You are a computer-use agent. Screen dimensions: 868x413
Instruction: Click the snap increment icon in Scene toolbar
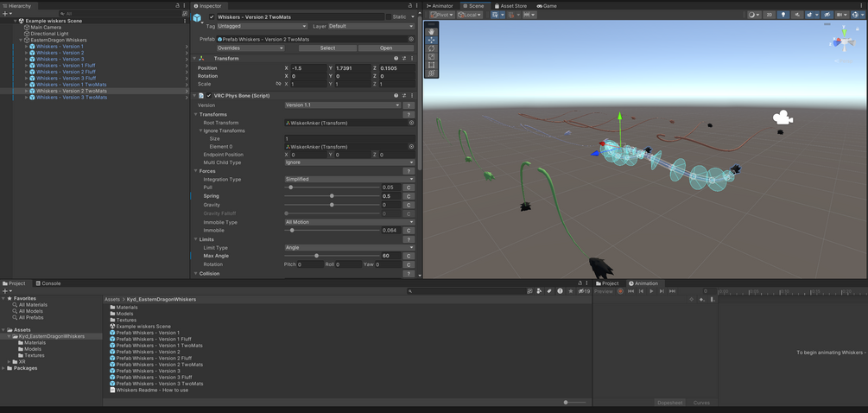[x=529, y=15]
